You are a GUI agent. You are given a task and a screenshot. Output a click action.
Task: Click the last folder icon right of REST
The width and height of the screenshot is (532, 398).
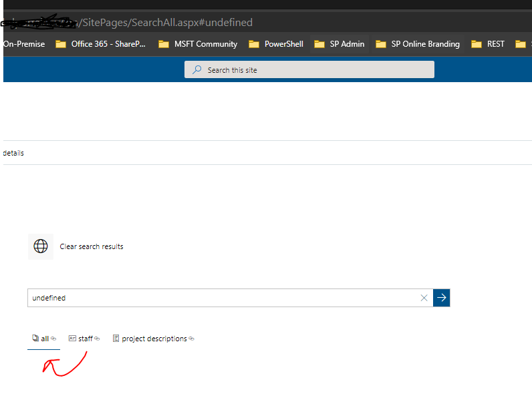(x=521, y=44)
